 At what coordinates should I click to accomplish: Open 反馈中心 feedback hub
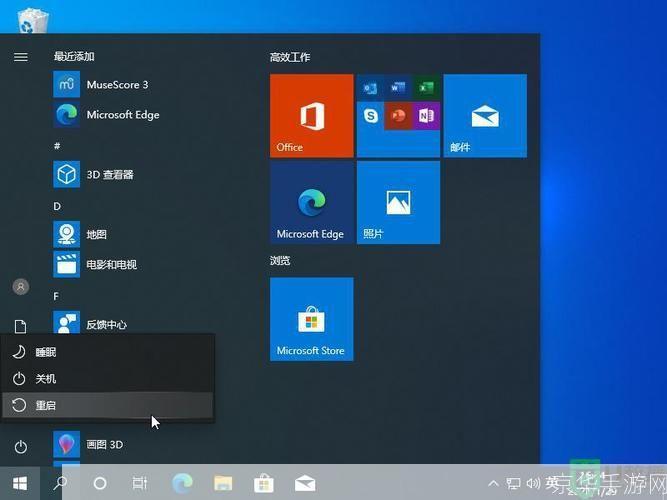click(x=90, y=323)
